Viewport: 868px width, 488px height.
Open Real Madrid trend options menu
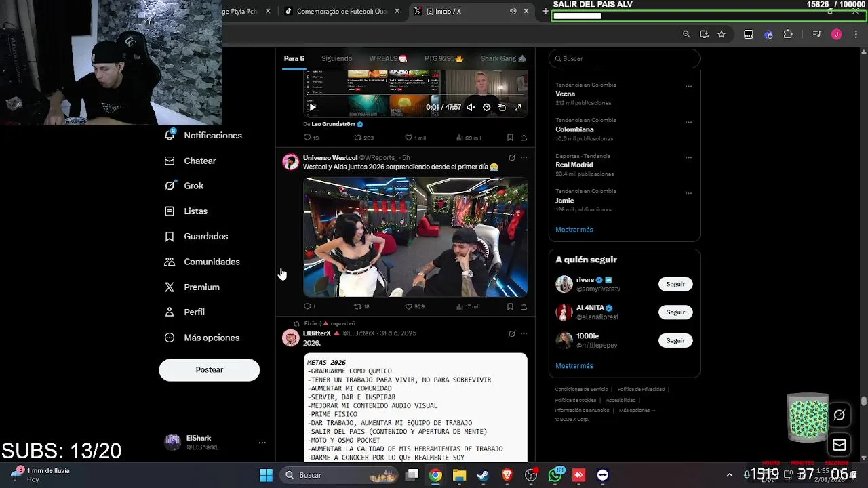(x=688, y=157)
